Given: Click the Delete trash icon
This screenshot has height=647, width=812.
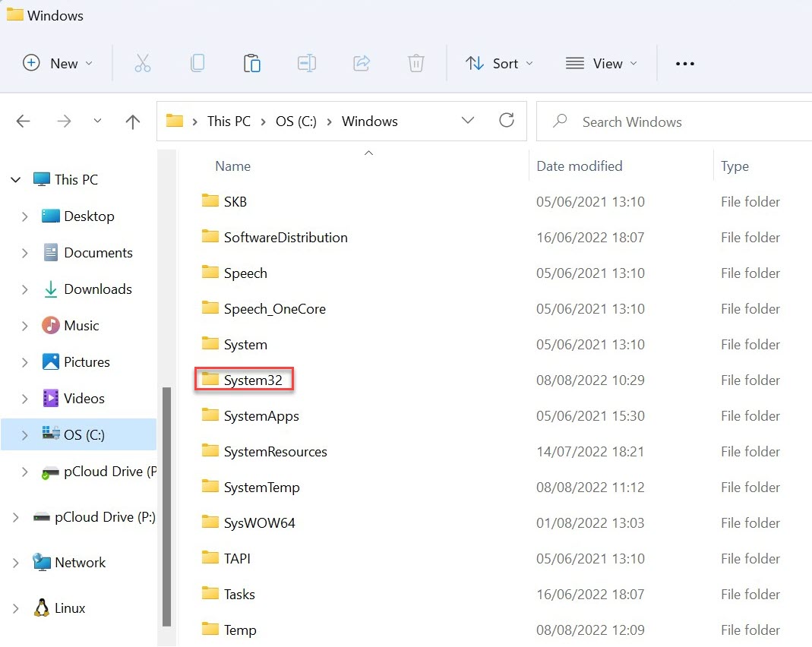Looking at the screenshot, I should 415,63.
